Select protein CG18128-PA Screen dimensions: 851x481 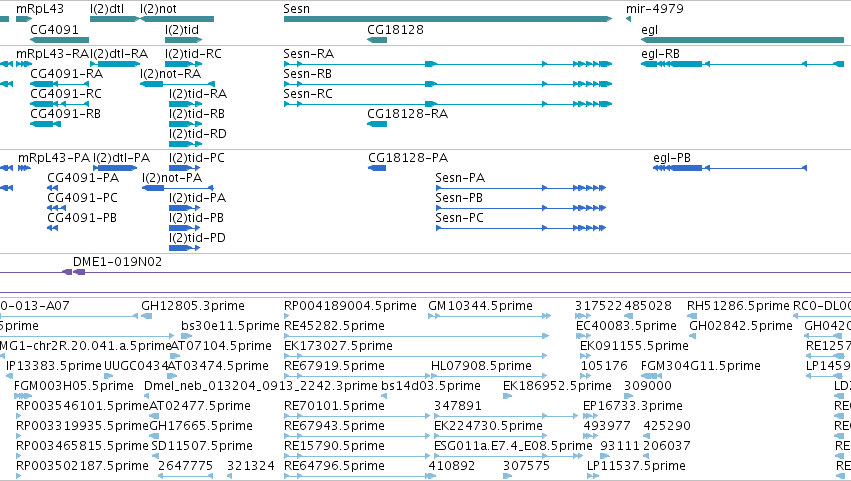(408, 158)
